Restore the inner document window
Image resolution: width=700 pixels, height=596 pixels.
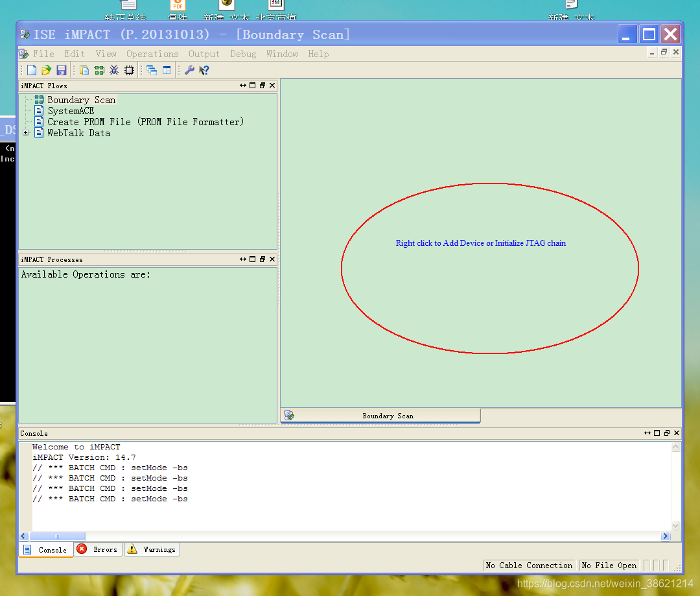coord(664,53)
